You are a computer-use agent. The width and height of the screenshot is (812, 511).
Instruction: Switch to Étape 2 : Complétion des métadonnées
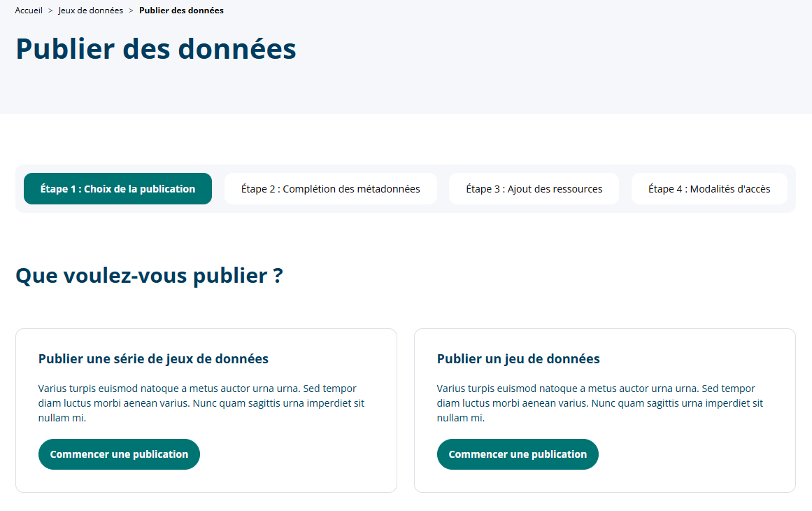[x=330, y=188]
